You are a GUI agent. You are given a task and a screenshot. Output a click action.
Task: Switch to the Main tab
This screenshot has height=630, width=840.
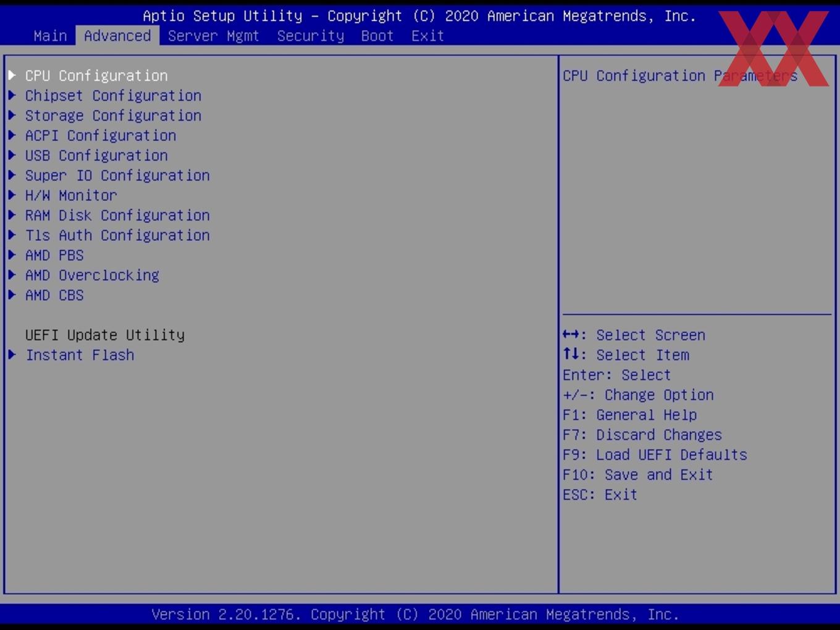[50, 36]
